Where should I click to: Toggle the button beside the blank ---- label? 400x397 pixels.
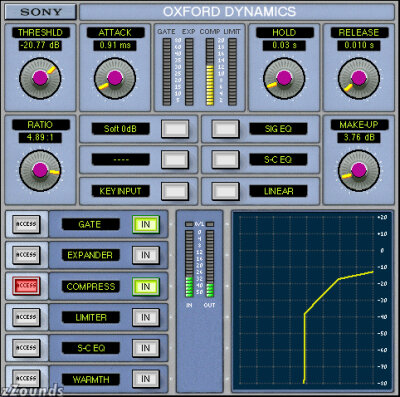click(x=175, y=160)
